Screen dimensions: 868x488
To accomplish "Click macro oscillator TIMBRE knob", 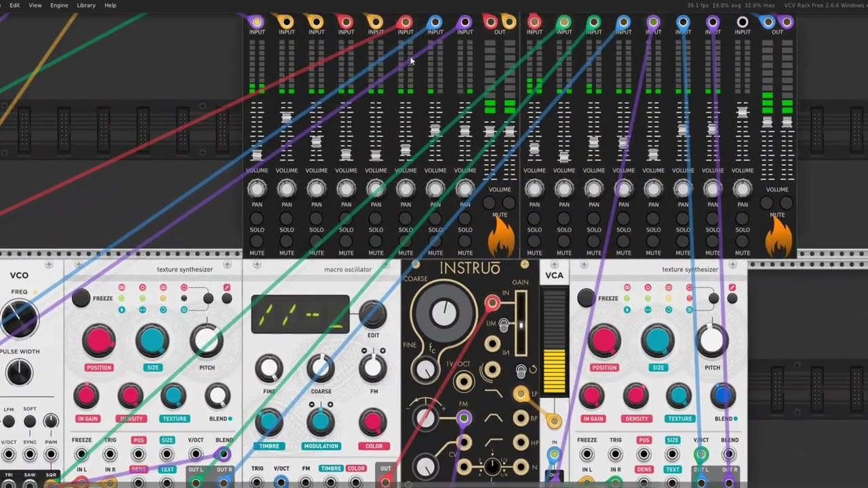I will 269,422.
